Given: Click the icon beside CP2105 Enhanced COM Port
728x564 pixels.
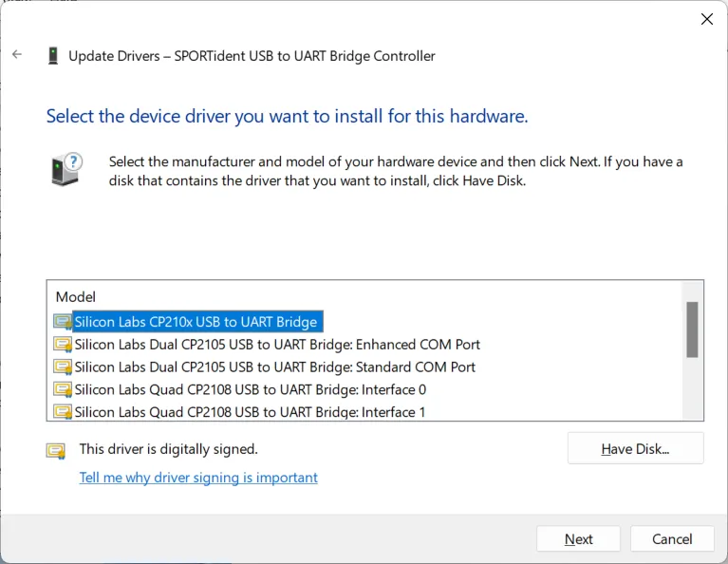Looking at the screenshot, I should (63, 345).
